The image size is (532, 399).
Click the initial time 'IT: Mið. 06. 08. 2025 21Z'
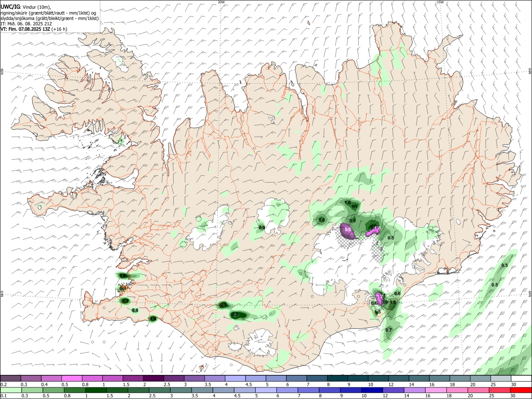pos(26,24)
